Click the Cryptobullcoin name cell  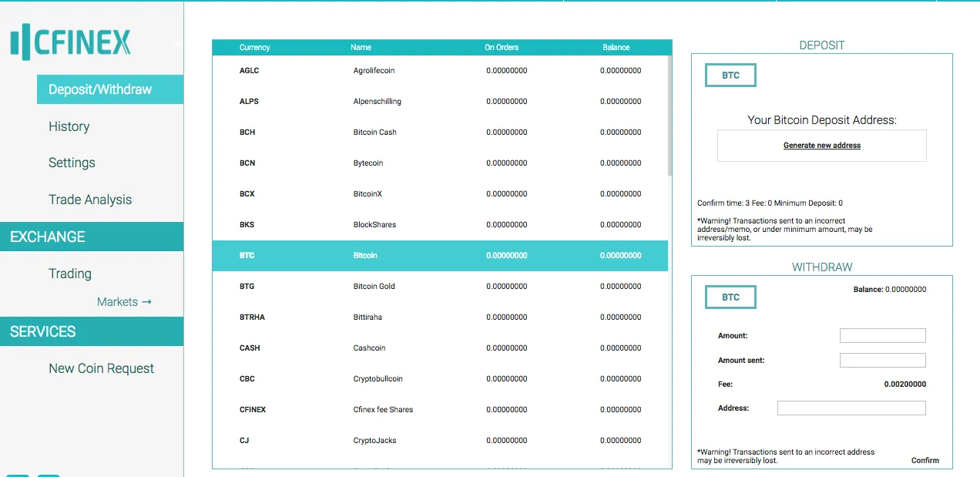click(378, 379)
